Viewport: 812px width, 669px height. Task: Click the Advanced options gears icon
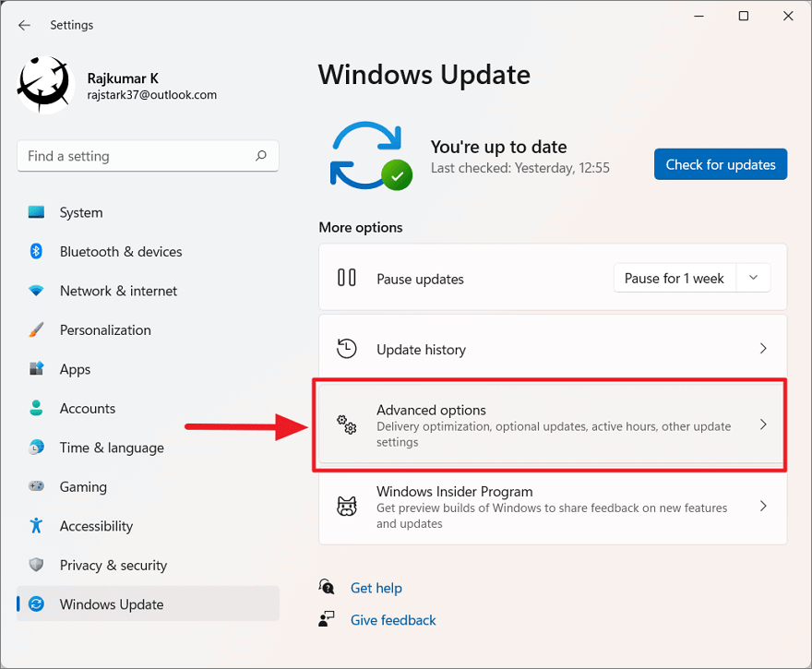346,424
